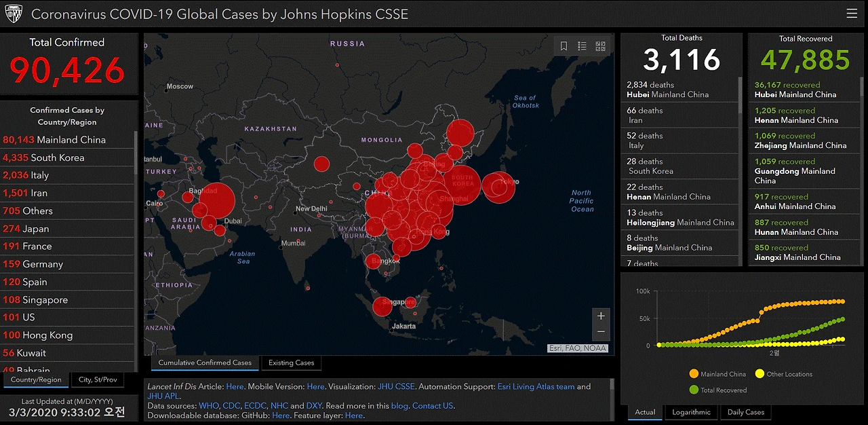Open DXY data source link
868x425 pixels.
(314, 406)
